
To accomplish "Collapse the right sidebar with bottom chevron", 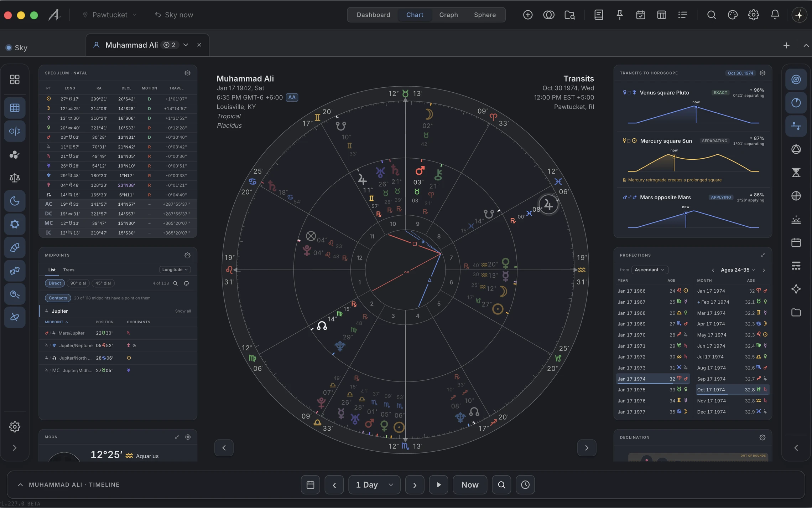I will (796, 448).
